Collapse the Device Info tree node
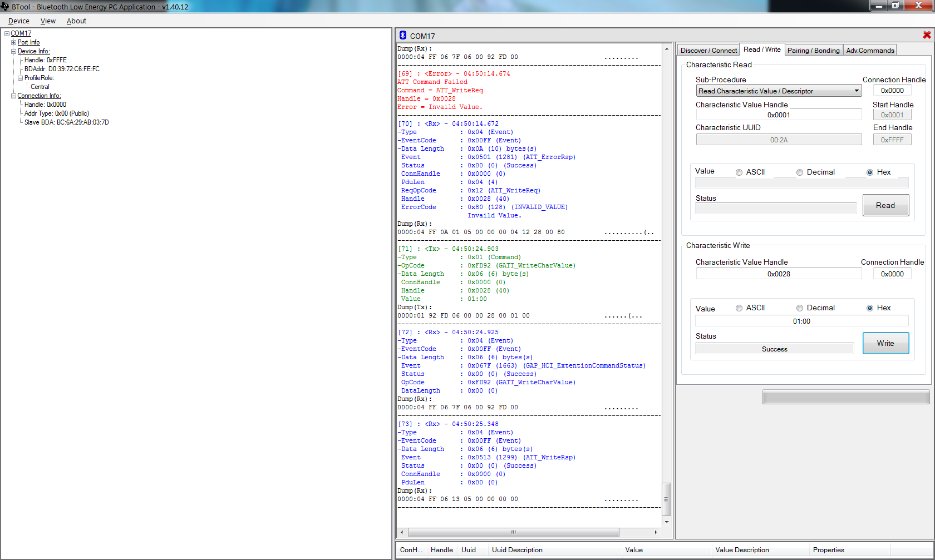The height and width of the screenshot is (560, 935). (13, 51)
